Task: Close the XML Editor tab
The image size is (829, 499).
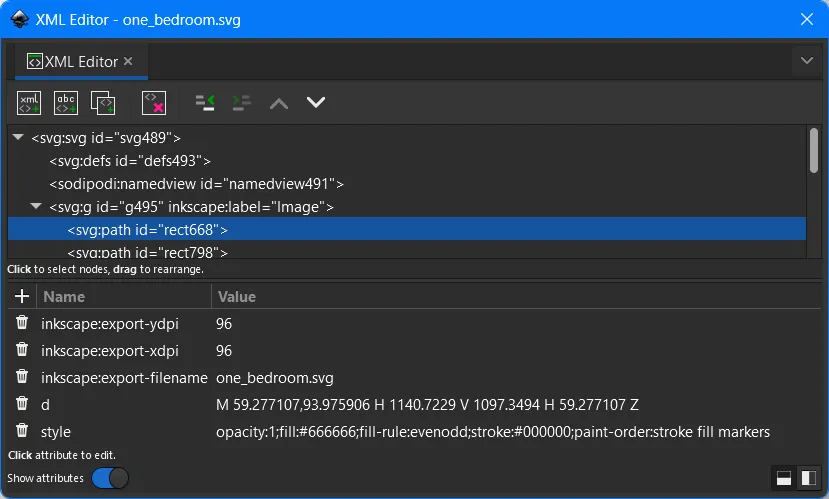Action: pyautogui.click(x=128, y=62)
